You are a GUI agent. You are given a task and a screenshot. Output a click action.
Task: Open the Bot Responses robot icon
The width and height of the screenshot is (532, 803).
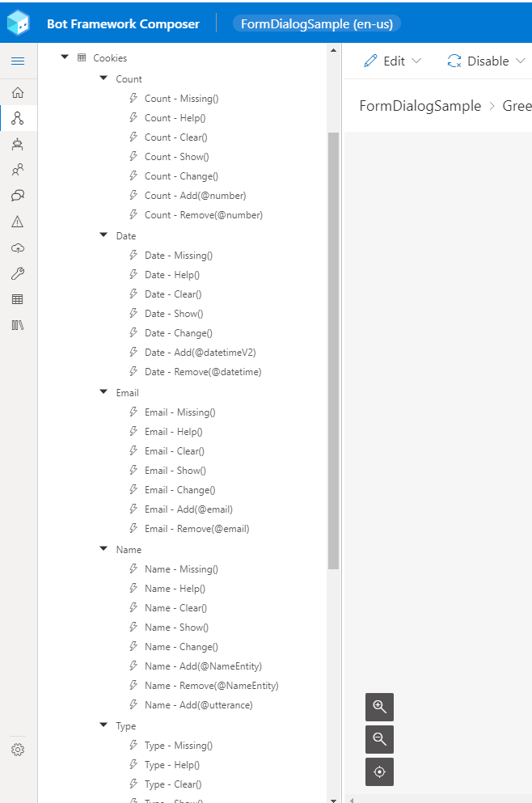tap(18, 145)
